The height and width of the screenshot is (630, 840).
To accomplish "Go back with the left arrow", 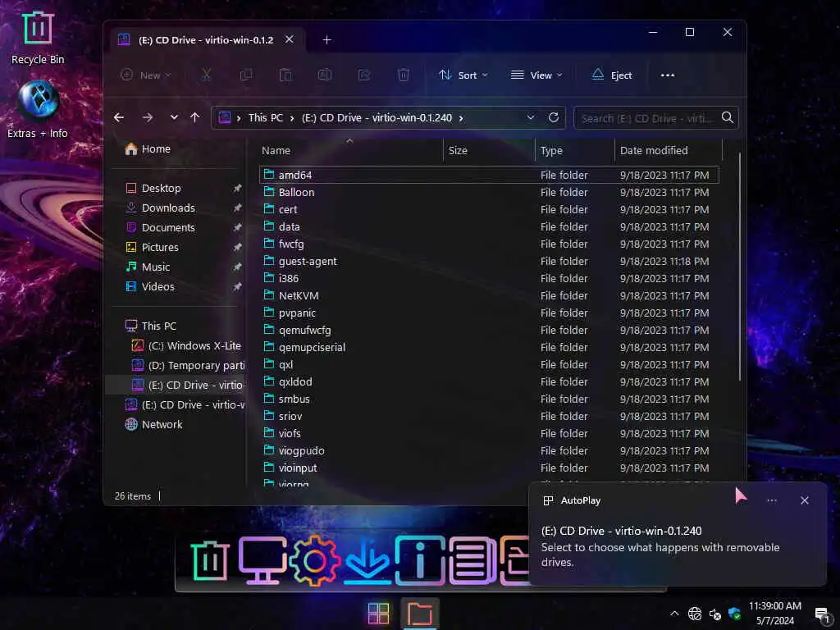I will pos(119,117).
